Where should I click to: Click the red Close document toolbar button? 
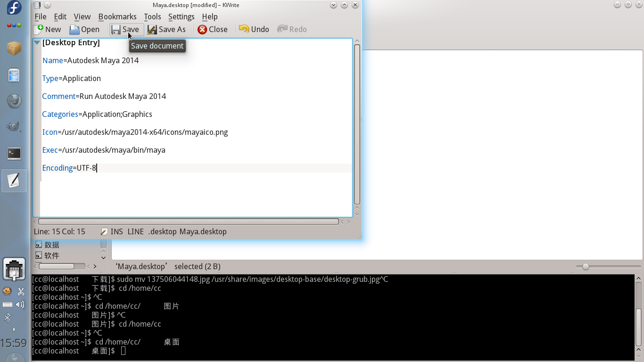point(212,29)
